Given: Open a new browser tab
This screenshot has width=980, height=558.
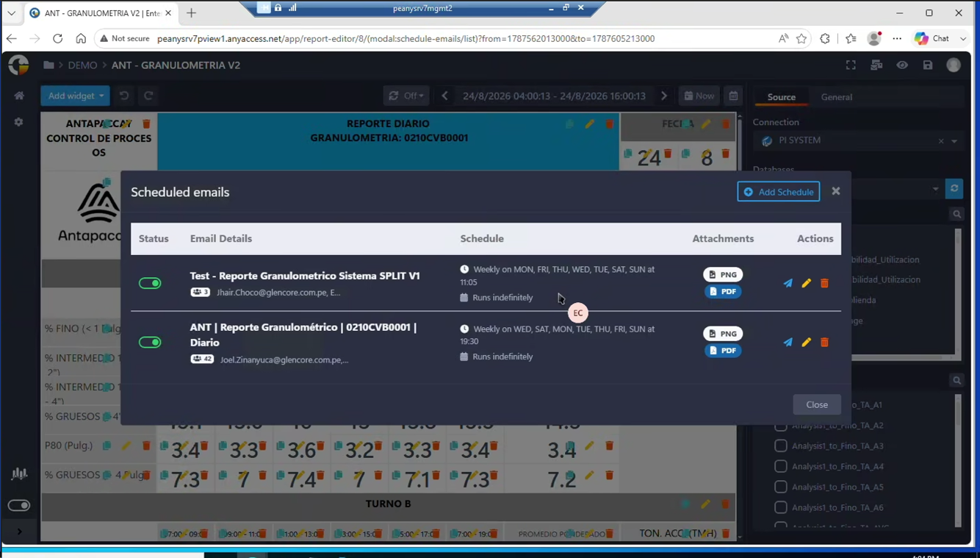Looking at the screenshot, I should click(191, 13).
